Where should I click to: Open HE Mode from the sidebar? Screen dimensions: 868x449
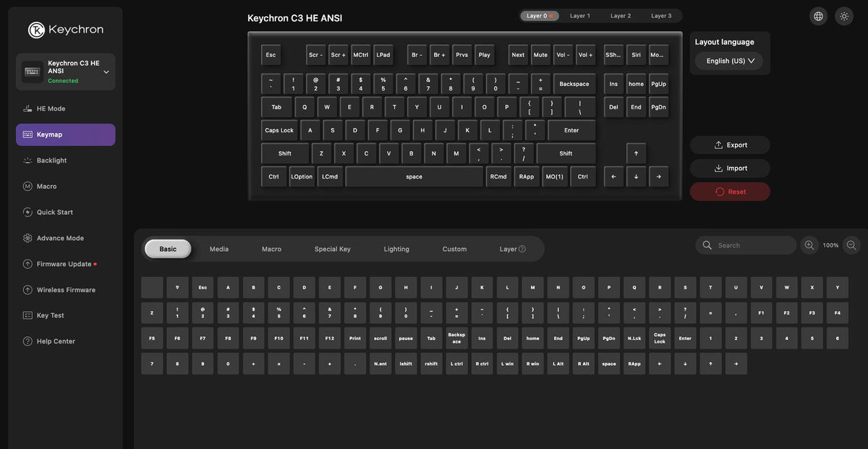[65, 108]
